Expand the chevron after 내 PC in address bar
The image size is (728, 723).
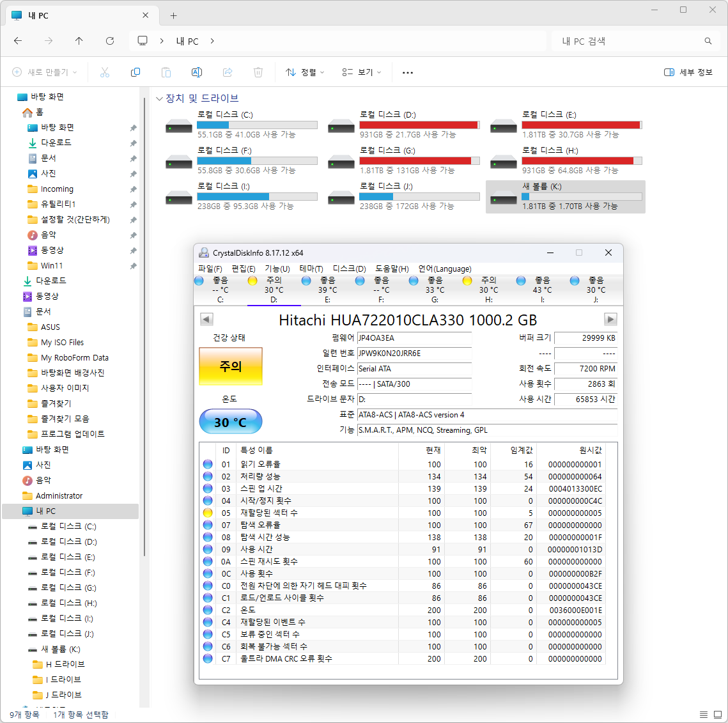pos(212,41)
